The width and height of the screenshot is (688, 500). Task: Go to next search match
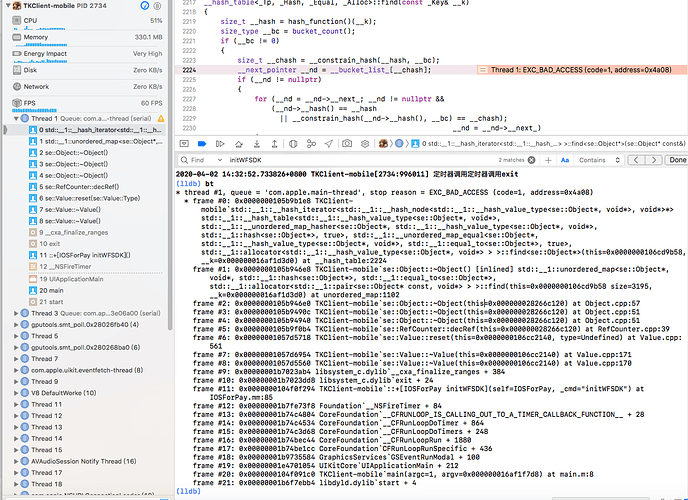pyautogui.click(x=654, y=160)
